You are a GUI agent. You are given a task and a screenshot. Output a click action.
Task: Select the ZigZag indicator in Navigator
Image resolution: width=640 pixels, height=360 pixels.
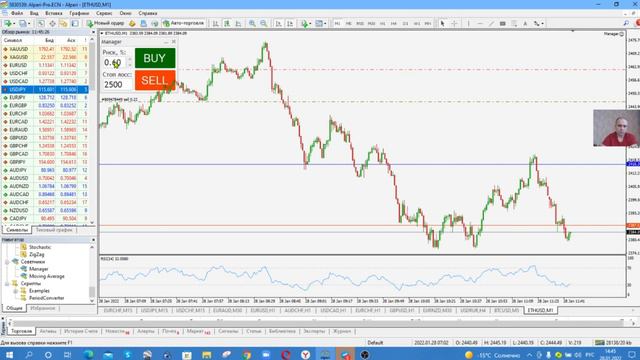pos(36,254)
